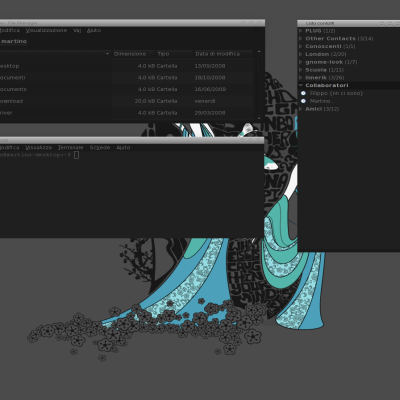
Task: Select the Desktop folder row
Action: click(127, 66)
